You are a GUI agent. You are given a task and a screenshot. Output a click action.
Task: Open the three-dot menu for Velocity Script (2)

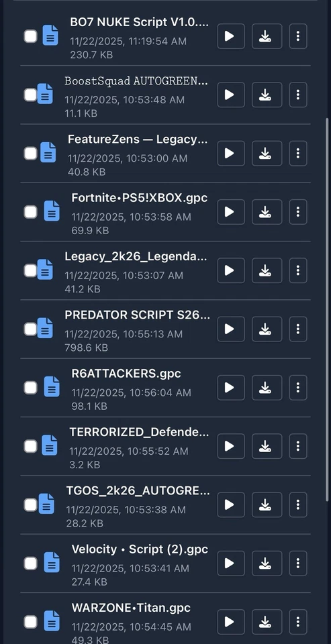point(298,563)
